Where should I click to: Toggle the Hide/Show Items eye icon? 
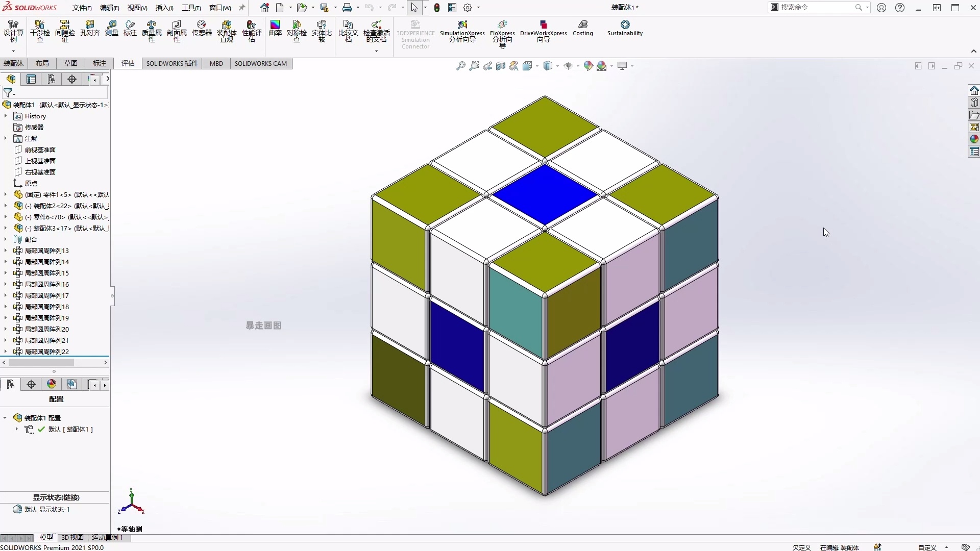tap(568, 65)
